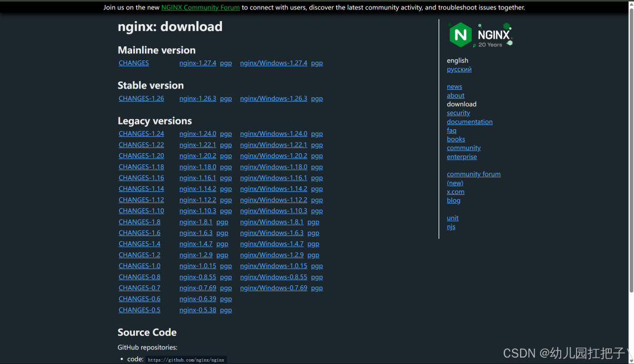Open CHANGES-1.10 link
This screenshot has width=634, height=364.
(x=141, y=211)
